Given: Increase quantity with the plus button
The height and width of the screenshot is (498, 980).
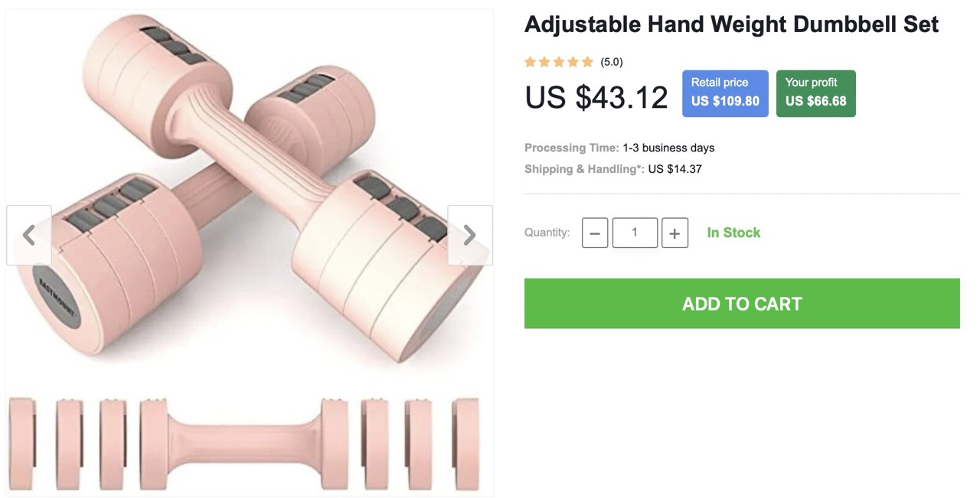Looking at the screenshot, I should point(675,233).
